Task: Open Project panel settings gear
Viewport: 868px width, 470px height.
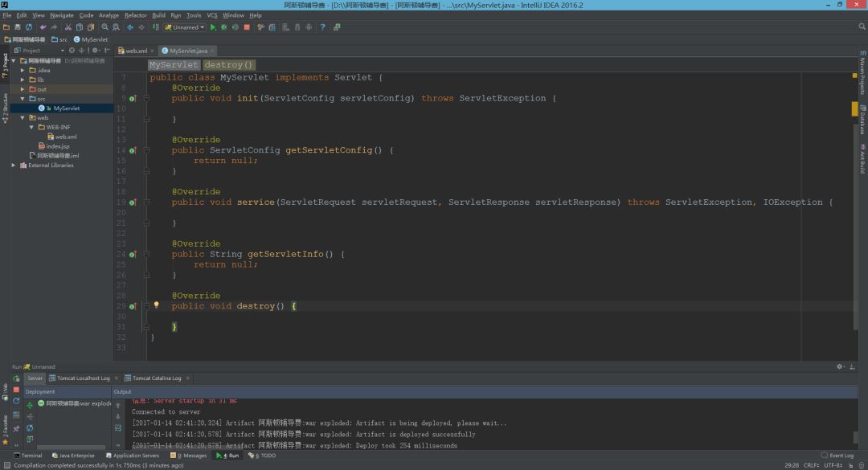Action: tap(95, 51)
